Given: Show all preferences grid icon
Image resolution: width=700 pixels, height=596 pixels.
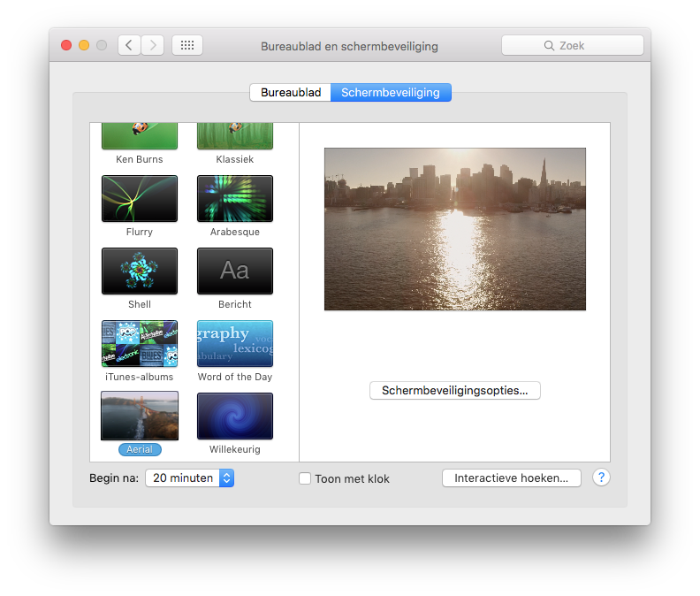Looking at the screenshot, I should pos(187,45).
